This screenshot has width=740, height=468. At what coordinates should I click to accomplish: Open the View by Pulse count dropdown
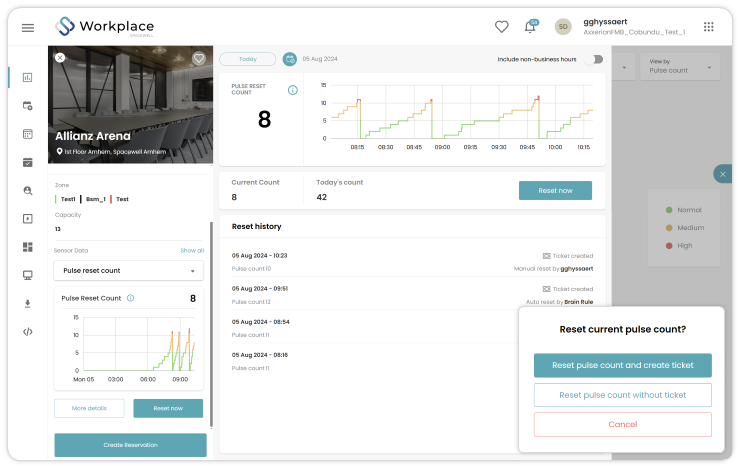680,67
